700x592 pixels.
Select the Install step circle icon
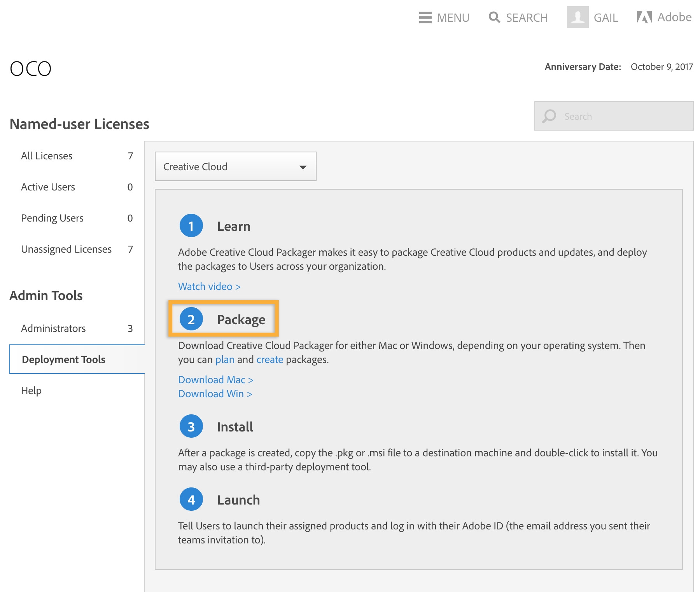click(x=191, y=426)
